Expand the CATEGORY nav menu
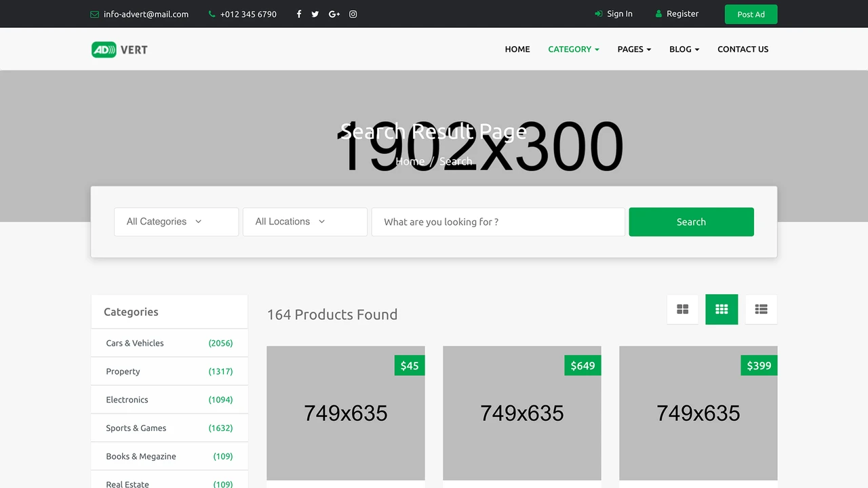This screenshot has width=868, height=488. pyautogui.click(x=574, y=49)
